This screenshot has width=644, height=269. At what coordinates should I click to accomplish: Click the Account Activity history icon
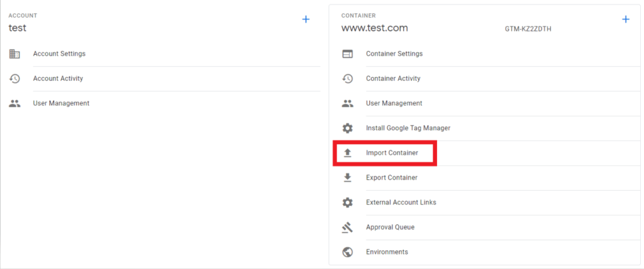click(x=14, y=79)
